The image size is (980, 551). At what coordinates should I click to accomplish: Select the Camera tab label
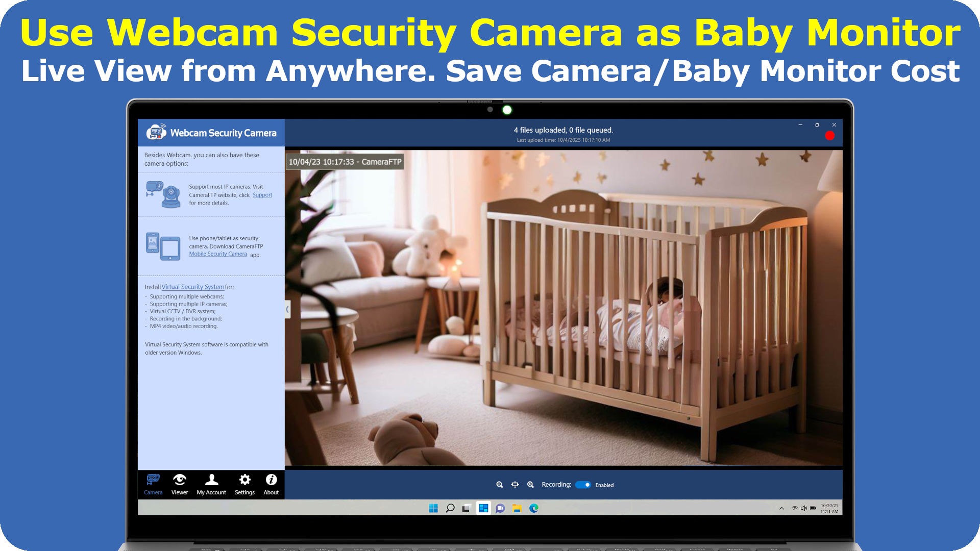click(153, 492)
